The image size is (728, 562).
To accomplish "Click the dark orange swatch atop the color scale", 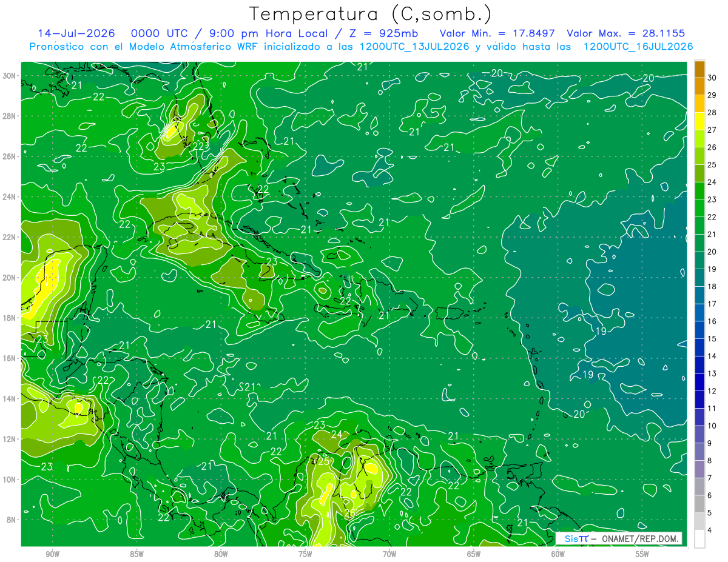I will (x=699, y=69).
